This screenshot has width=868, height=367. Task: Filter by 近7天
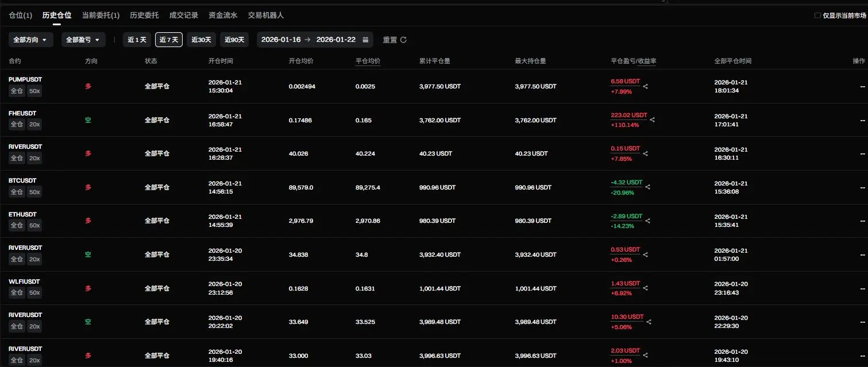[169, 40]
